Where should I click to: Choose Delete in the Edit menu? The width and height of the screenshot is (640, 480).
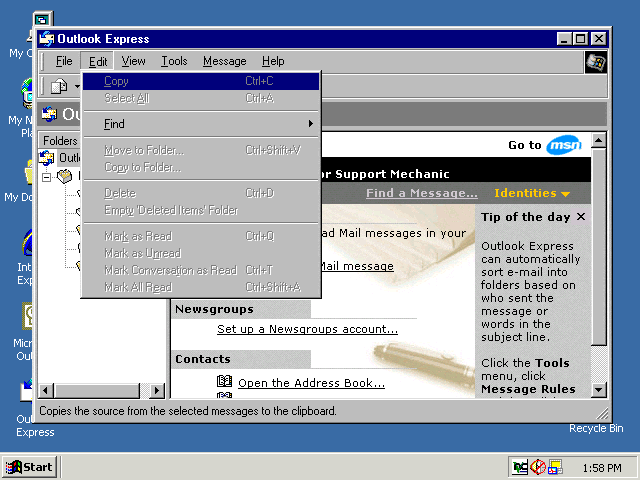pos(201,193)
